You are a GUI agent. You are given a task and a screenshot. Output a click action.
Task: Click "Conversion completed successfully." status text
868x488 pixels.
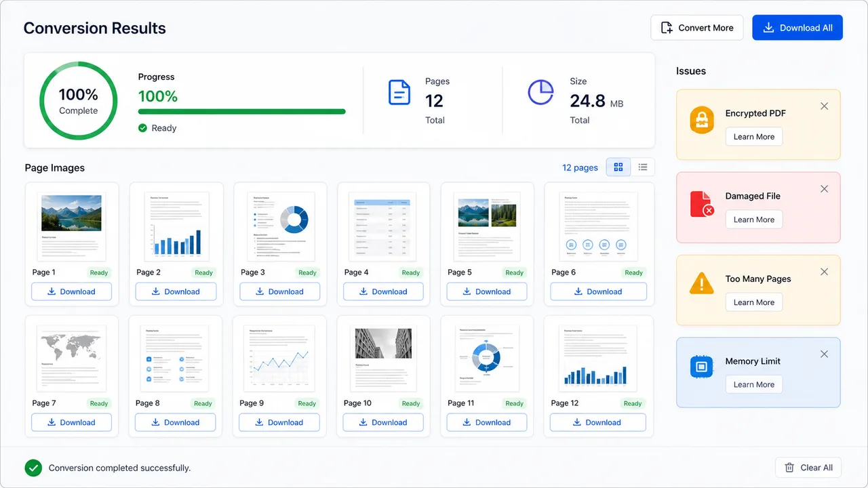[x=119, y=468]
